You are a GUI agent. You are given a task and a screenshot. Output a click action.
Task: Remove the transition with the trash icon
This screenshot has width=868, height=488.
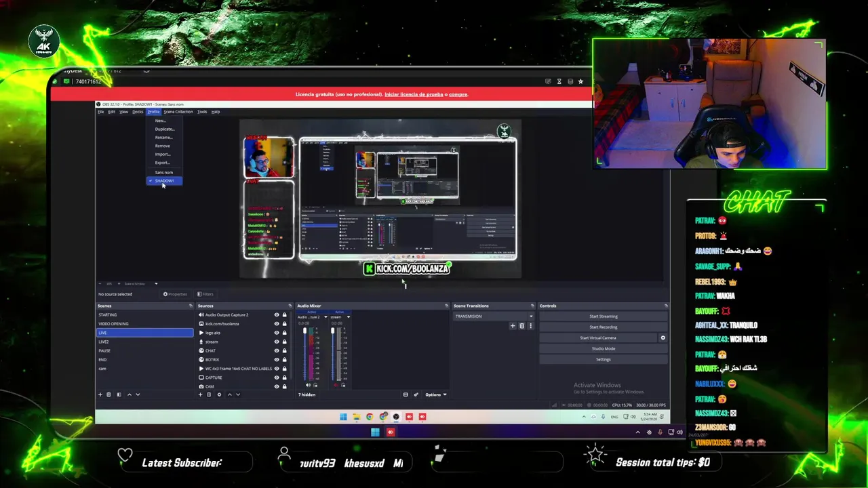tap(521, 326)
